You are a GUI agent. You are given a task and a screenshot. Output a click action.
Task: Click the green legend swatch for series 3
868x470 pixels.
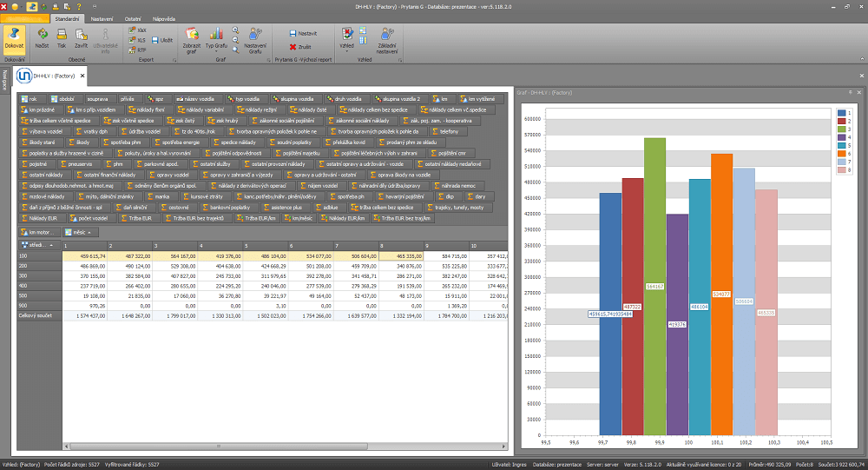[840, 129]
